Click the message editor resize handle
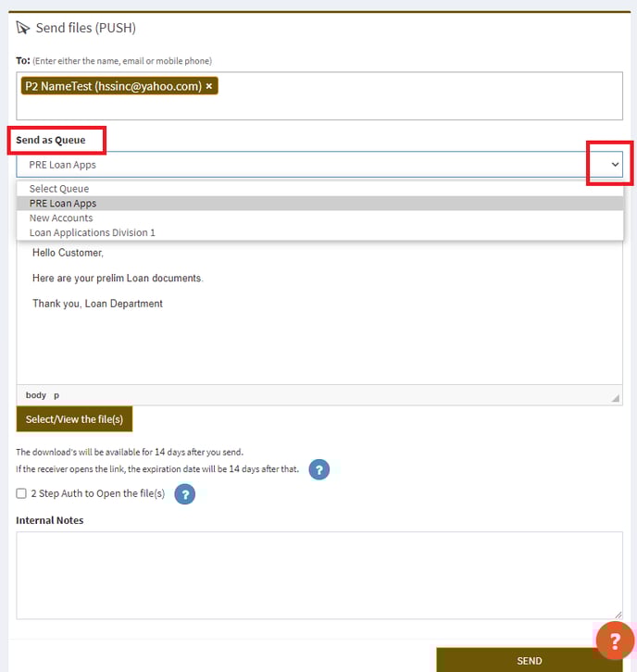The height and width of the screenshot is (672, 637). (x=615, y=396)
